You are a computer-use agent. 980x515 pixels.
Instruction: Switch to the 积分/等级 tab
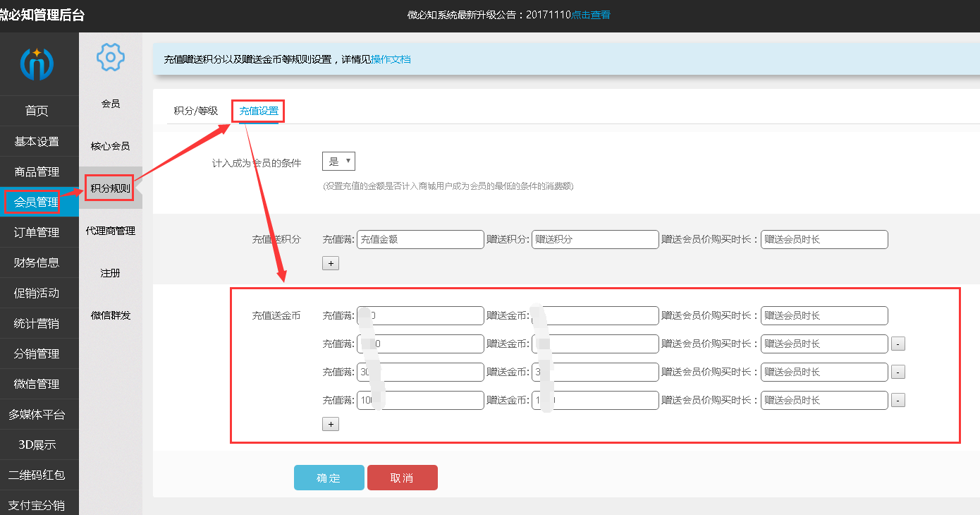196,111
